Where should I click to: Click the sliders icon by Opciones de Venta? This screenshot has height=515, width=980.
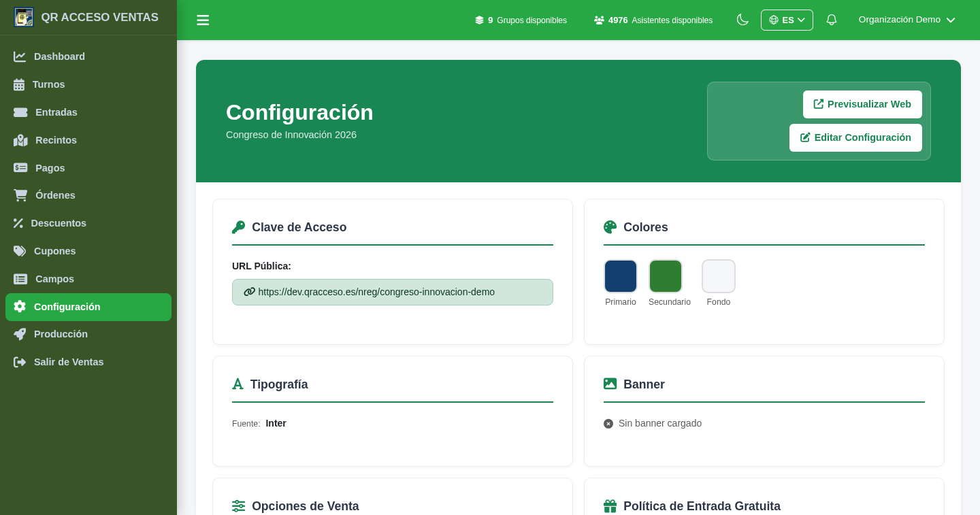tap(238, 506)
